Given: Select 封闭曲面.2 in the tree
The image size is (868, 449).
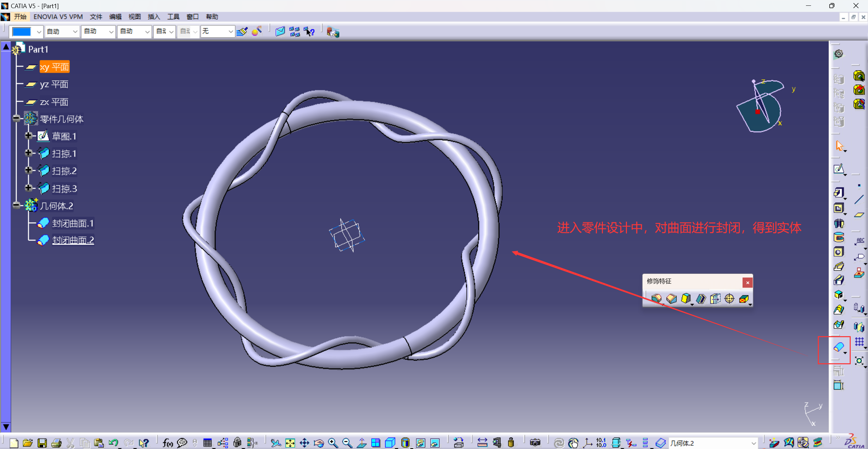Looking at the screenshot, I should (73, 240).
